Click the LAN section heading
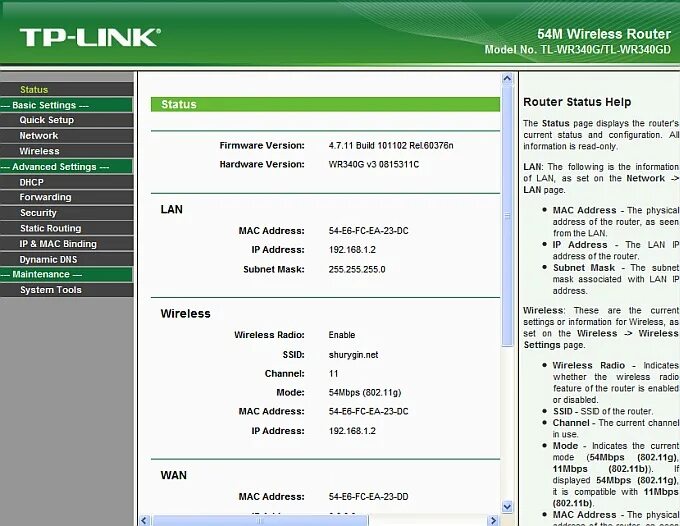This screenshot has height=526, width=680. tap(172, 209)
